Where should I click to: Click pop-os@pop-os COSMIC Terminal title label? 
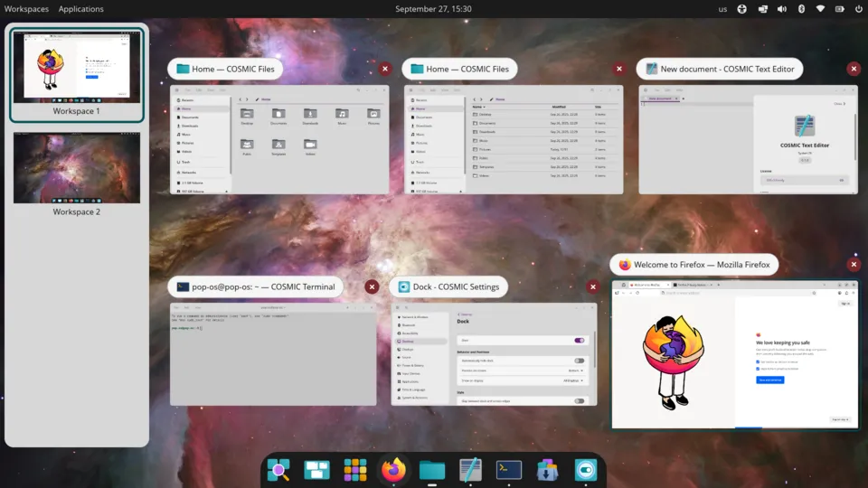(x=256, y=286)
